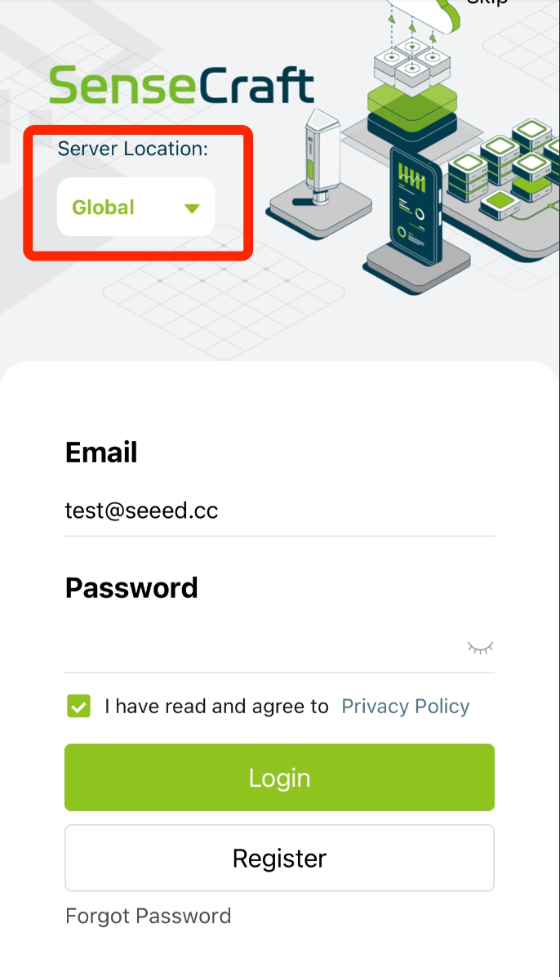
Task: Tap the SenseCraft logo
Action: (182, 85)
